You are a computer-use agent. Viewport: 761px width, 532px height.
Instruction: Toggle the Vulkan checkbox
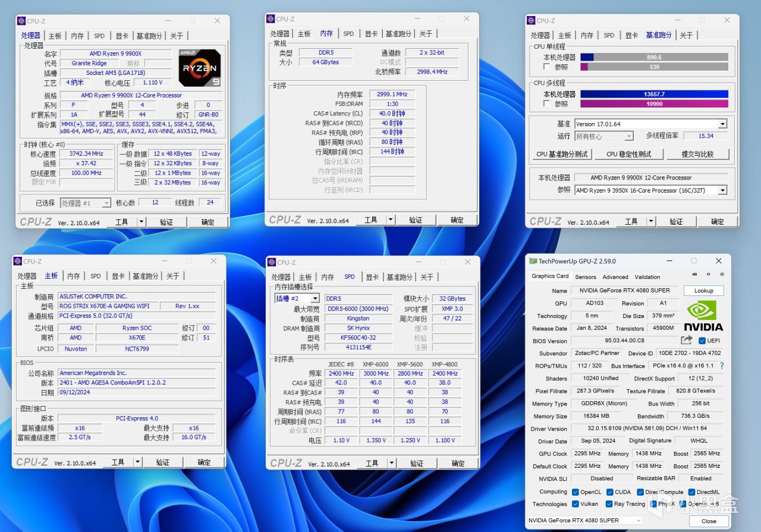point(575,504)
